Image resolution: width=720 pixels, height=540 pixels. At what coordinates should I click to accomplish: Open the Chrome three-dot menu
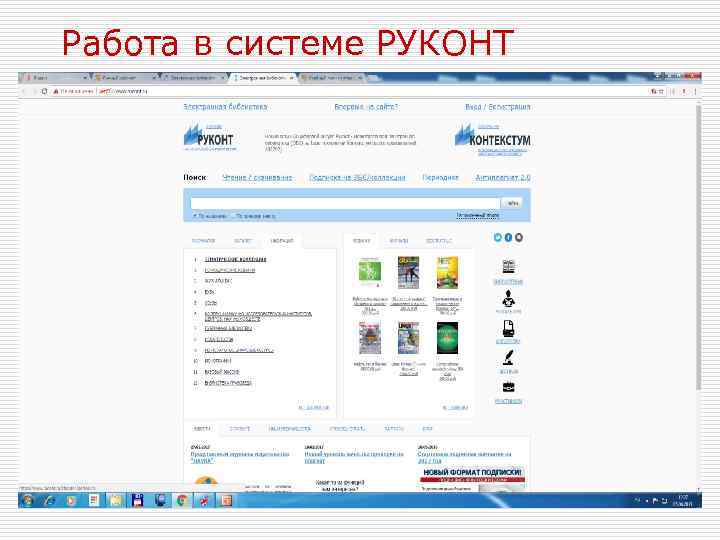tap(695, 91)
